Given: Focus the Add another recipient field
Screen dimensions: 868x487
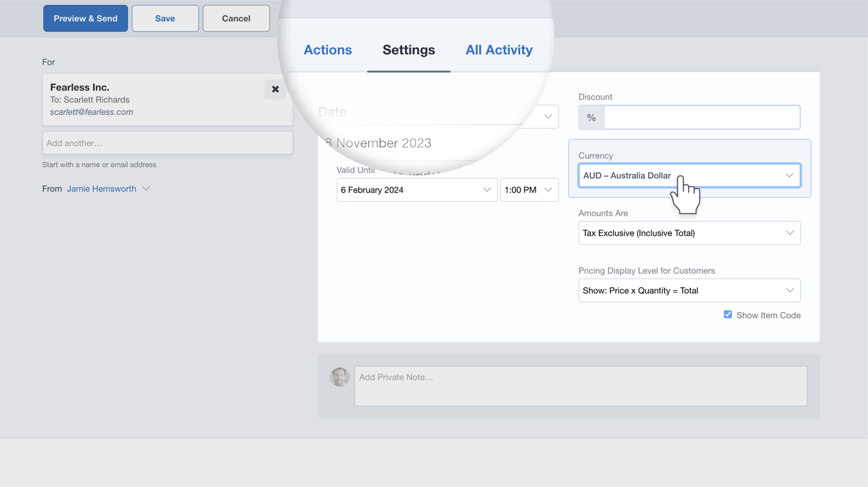Looking at the screenshot, I should click(x=167, y=143).
